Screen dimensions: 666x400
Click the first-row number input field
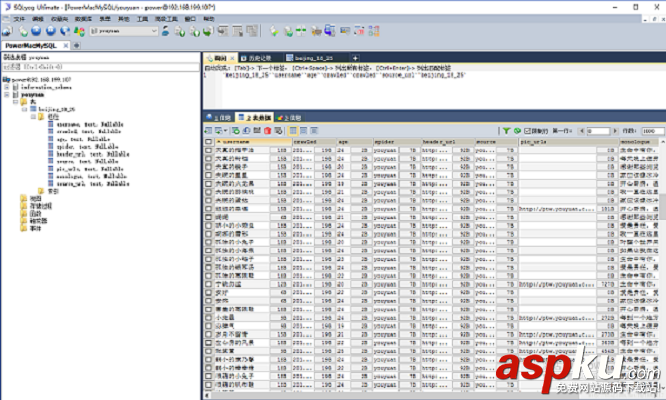pyautogui.click(x=598, y=131)
